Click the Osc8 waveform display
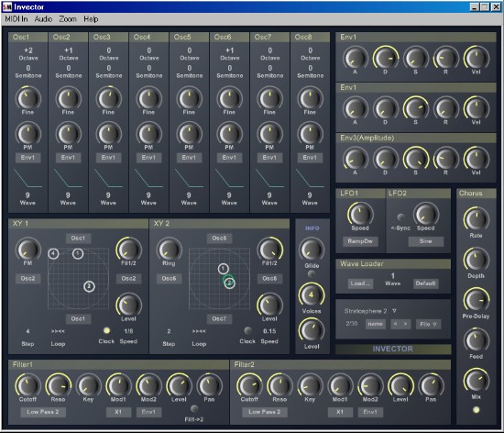This screenshot has height=433, width=504. coord(310,178)
